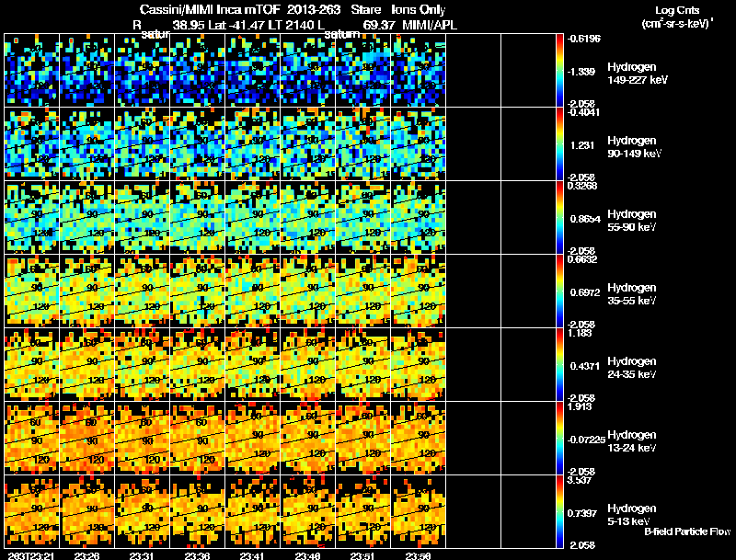Click the Hydrogen 5-13 keV color bar
Screen dimensions: 736x560
tap(559, 512)
